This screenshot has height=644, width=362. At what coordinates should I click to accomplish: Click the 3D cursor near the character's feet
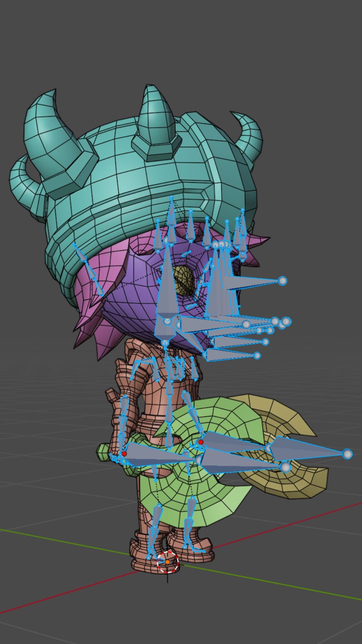coord(168,562)
